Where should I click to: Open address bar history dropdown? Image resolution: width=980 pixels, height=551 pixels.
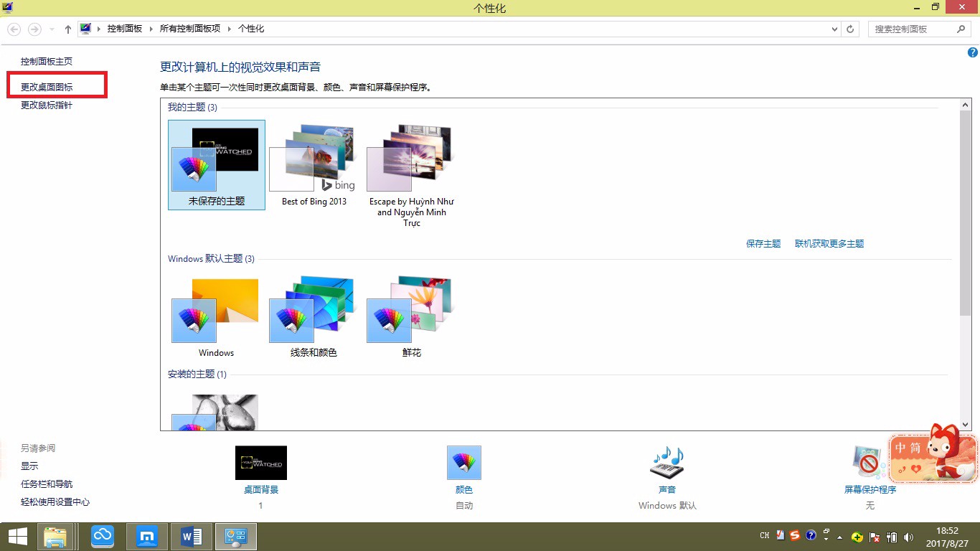(x=834, y=29)
